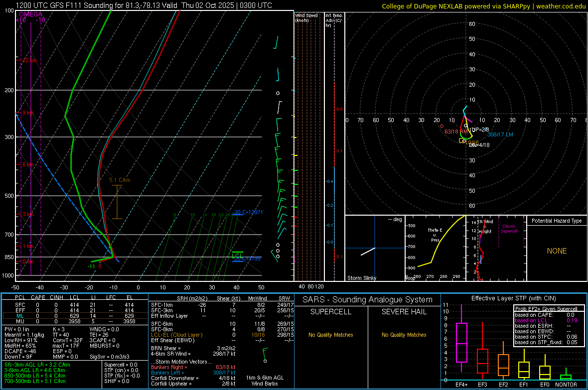Select the '6 km' height marker
Viewport: 588px width, 390px height.
click(x=28, y=165)
